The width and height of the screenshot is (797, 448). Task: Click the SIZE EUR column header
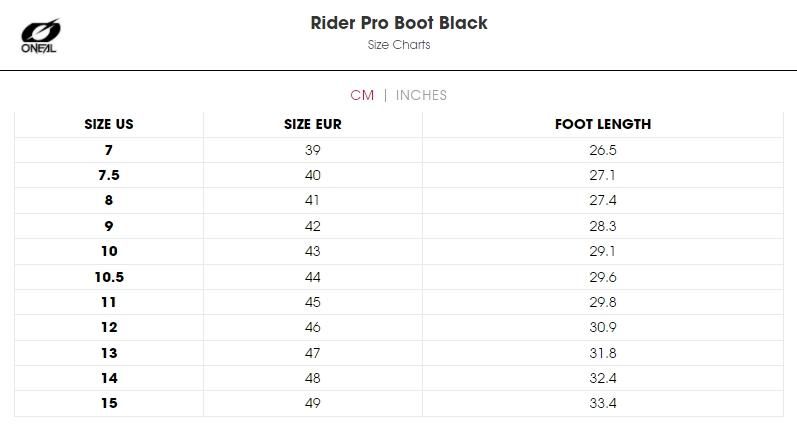pyautogui.click(x=313, y=124)
